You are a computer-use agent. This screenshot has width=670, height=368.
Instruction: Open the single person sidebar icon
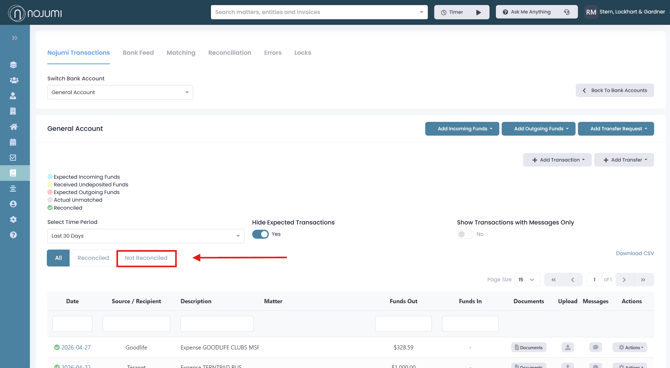coord(13,96)
